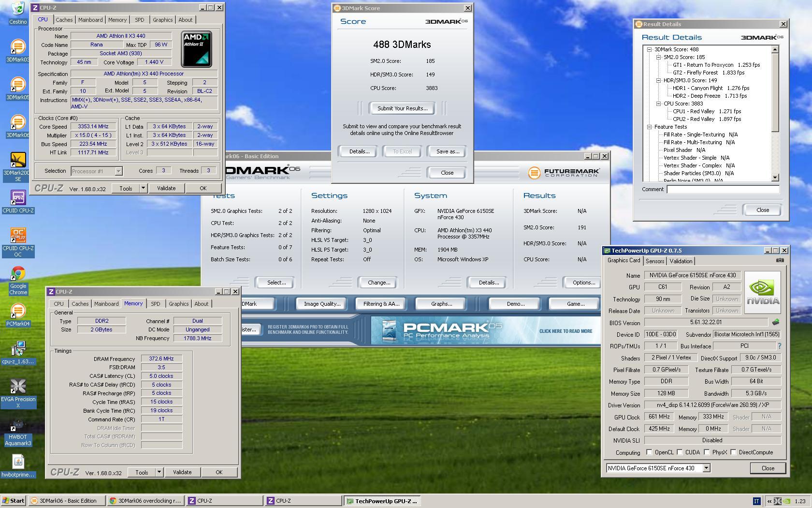
Task: Click the Demo... button in 3DMark06
Action: point(515,304)
